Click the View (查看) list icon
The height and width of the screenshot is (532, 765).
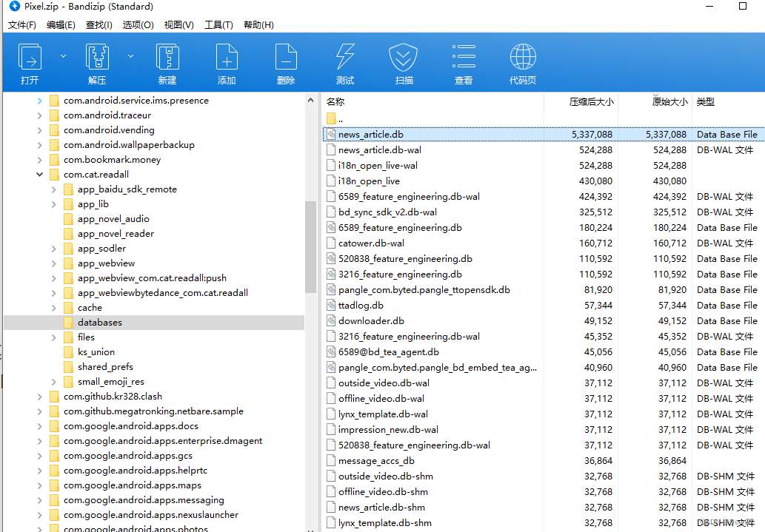464,56
